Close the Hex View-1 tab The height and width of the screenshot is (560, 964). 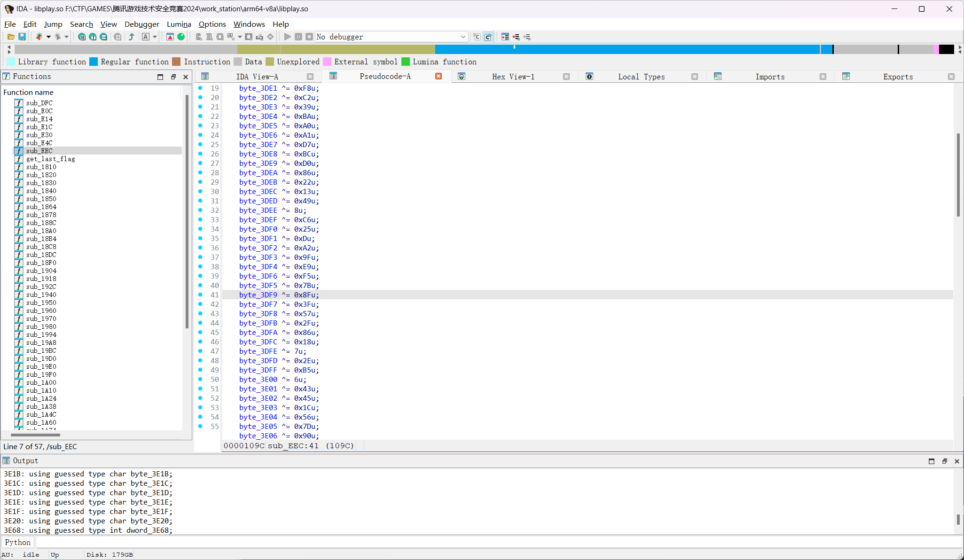pyautogui.click(x=566, y=77)
